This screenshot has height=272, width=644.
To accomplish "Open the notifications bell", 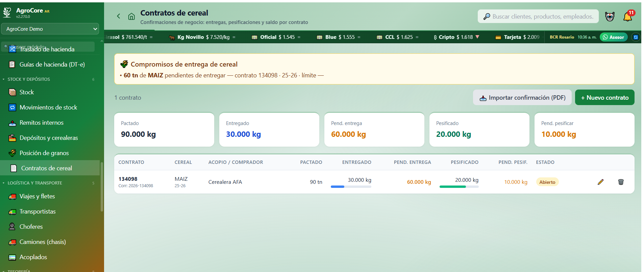I will pyautogui.click(x=627, y=16).
